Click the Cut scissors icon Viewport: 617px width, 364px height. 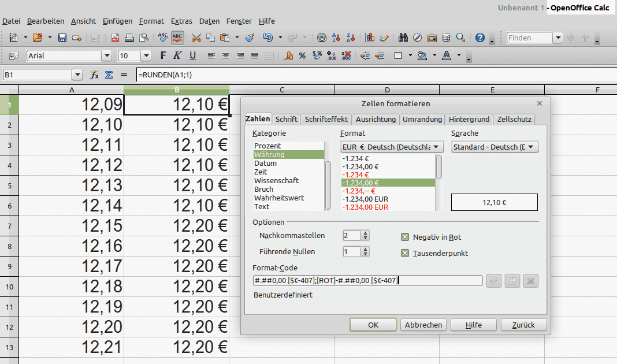(196, 38)
